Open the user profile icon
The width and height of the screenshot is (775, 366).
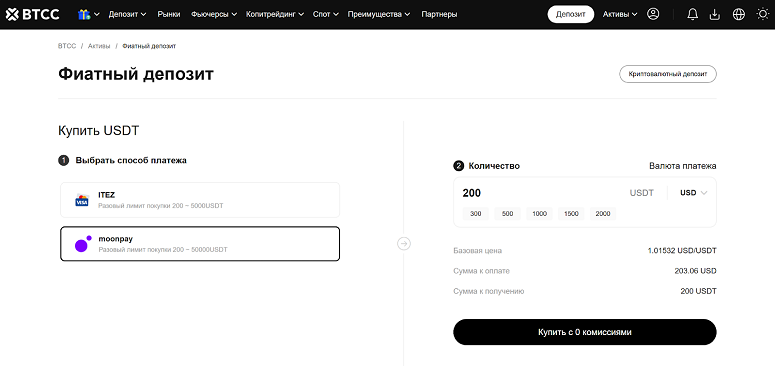pos(653,14)
